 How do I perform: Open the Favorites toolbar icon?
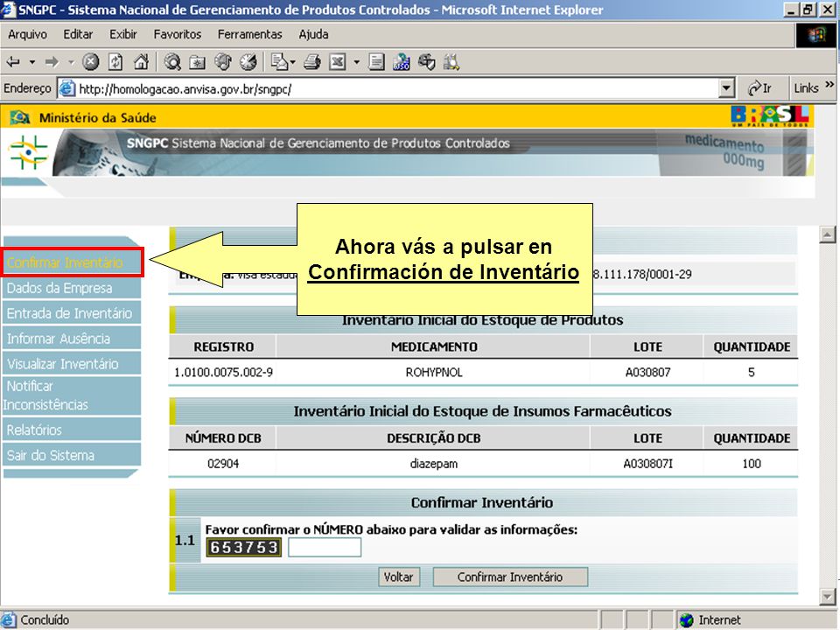tap(197, 62)
